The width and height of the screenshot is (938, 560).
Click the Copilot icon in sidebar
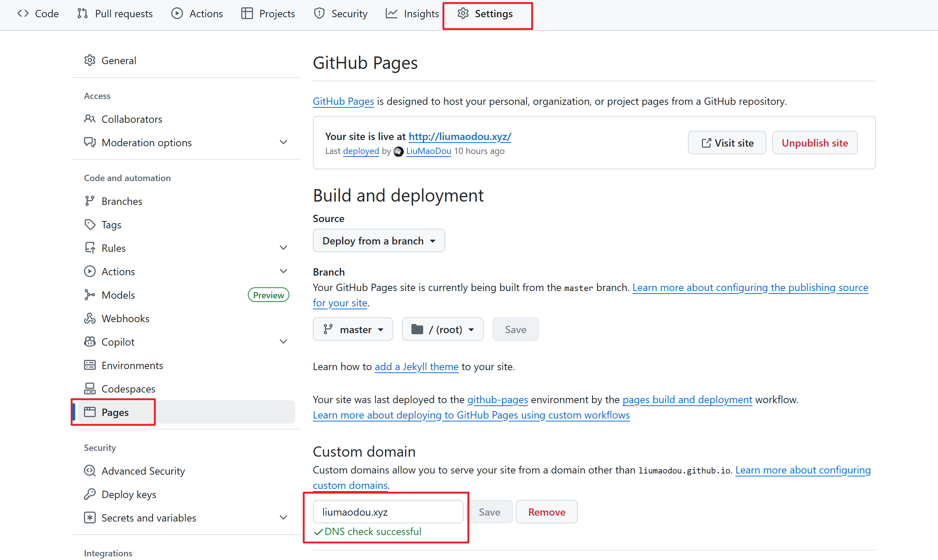point(89,342)
